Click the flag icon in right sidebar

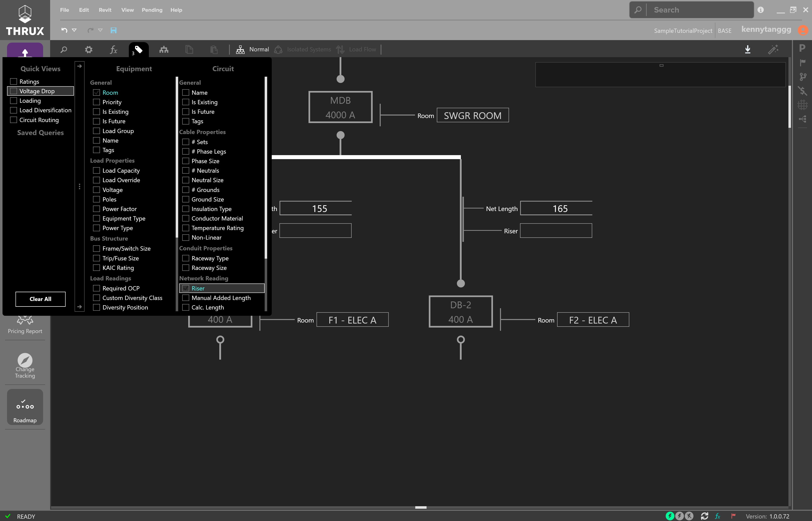pyautogui.click(x=802, y=63)
